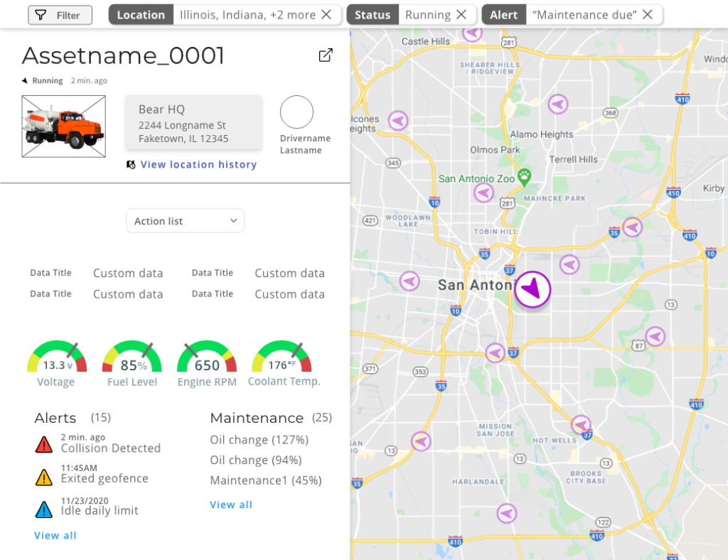View all alerts link
Image resolution: width=728 pixels, height=560 pixels.
[x=55, y=535]
